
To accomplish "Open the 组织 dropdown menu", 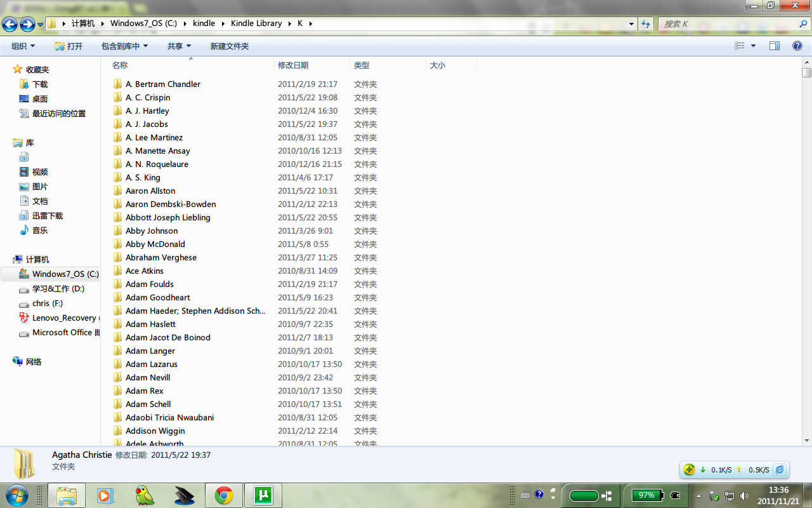I will [23, 46].
